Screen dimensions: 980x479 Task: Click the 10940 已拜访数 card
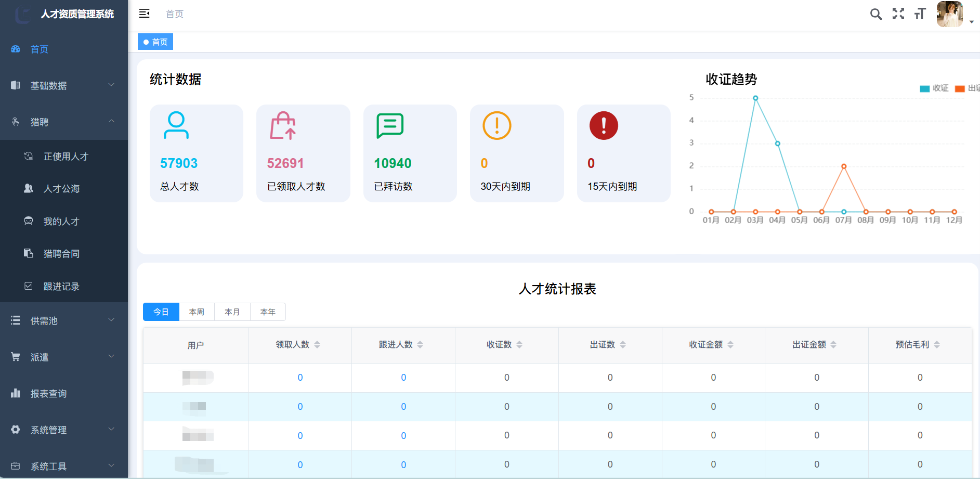pos(410,153)
